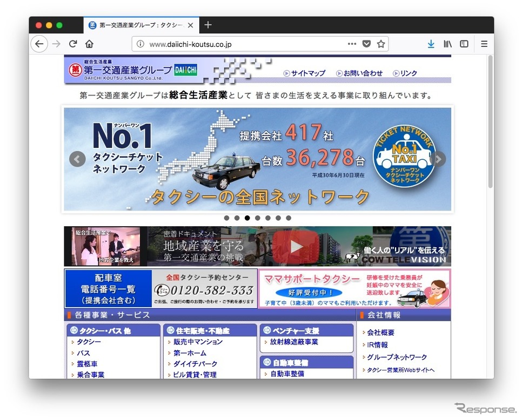This screenshot has height=420, width=523.
Task: Select the seventh carousel dot
Action: tap(289, 218)
